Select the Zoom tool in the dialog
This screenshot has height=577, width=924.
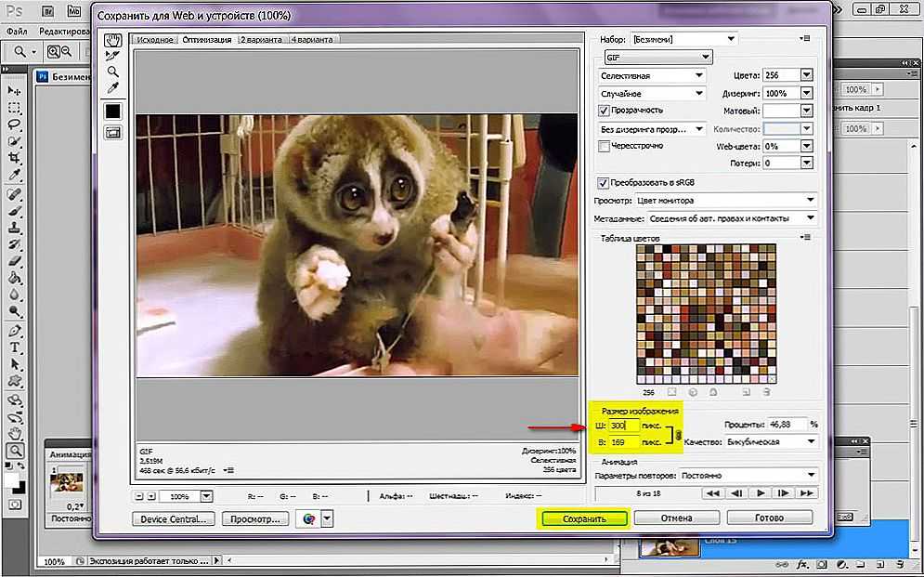point(112,72)
